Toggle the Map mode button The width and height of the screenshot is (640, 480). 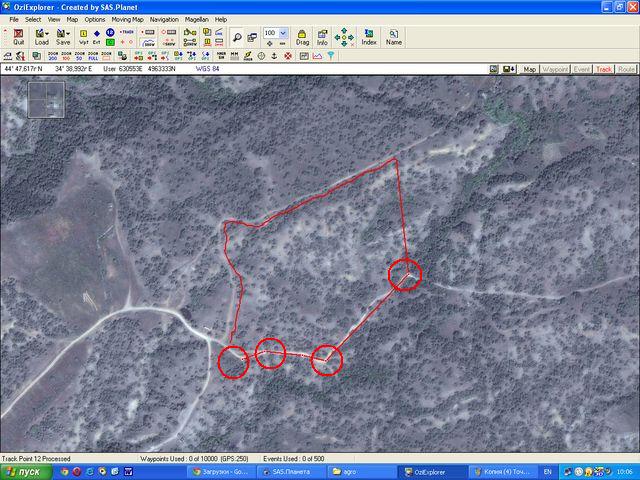pyautogui.click(x=530, y=69)
